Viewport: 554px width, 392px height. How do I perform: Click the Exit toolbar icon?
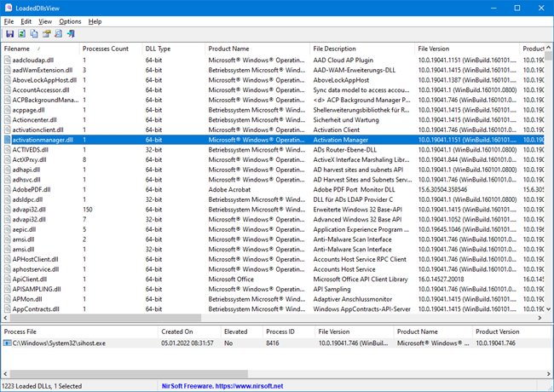coord(70,33)
